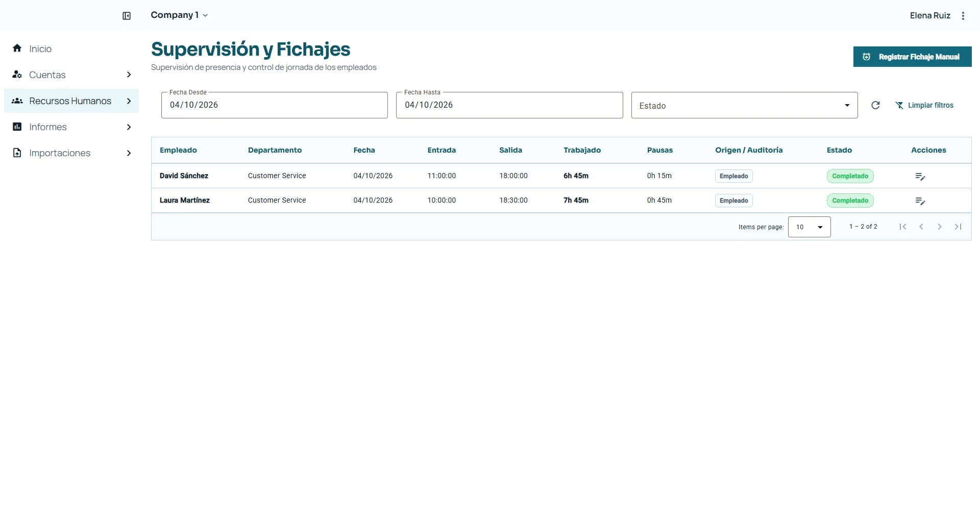Open the user options kebab menu
Image resolution: width=980 pixels, height=515 pixels.
963,16
